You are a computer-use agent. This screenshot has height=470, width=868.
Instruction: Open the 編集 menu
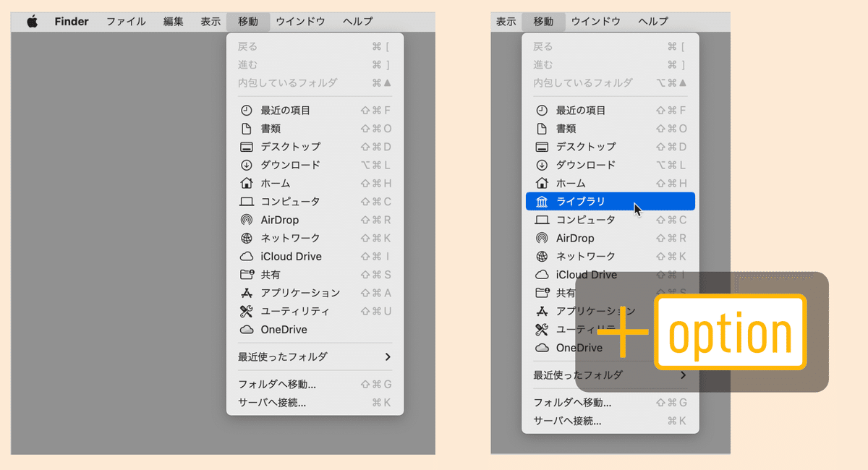[174, 22]
